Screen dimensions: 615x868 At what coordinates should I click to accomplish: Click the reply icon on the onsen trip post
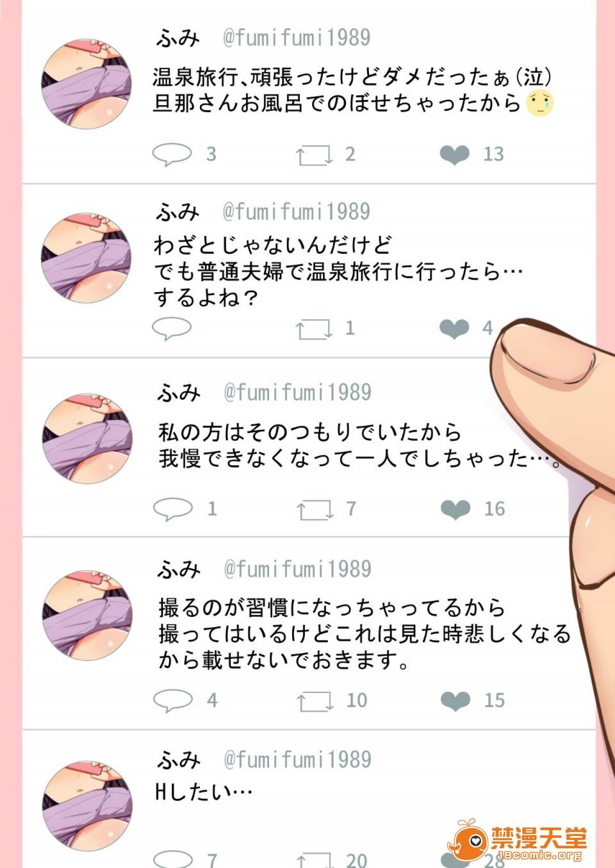pyautogui.click(x=172, y=154)
